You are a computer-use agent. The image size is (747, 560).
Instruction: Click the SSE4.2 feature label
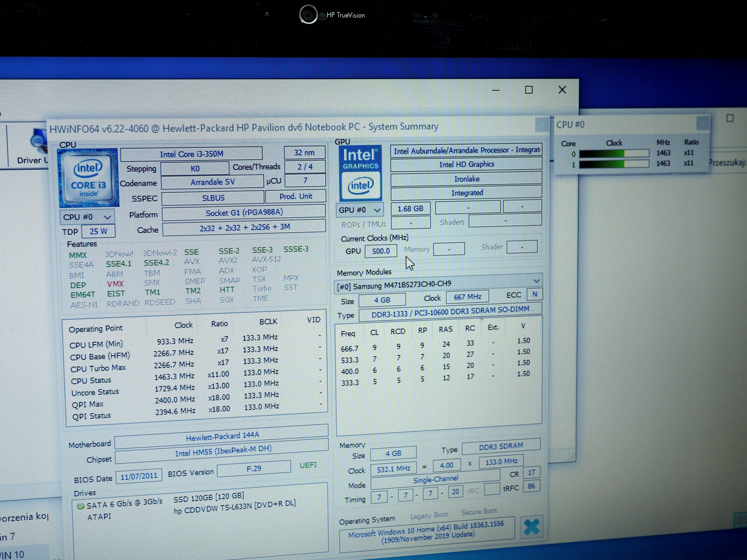click(x=156, y=262)
